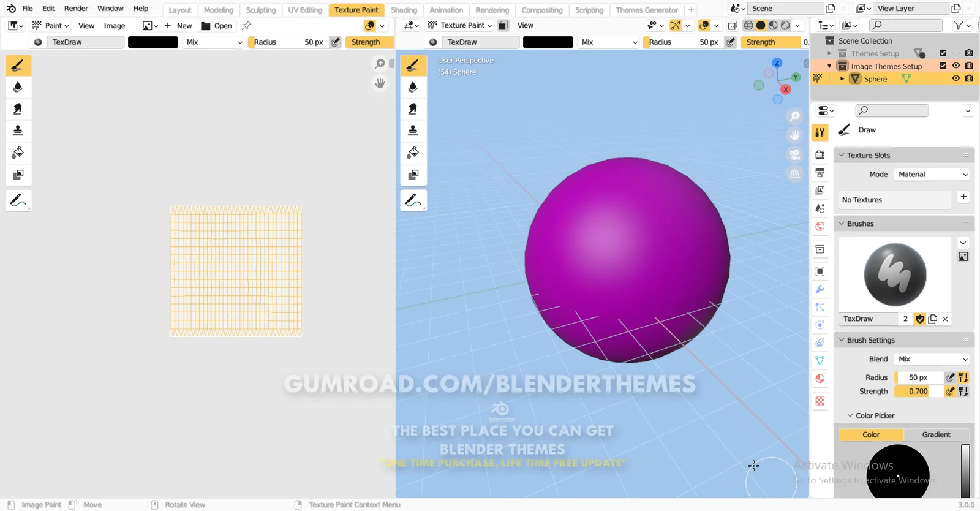980x511 pixels.
Task: Toggle fake user shield for TexDraw brush
Action: pyautogui.click(x=919, y=319)
